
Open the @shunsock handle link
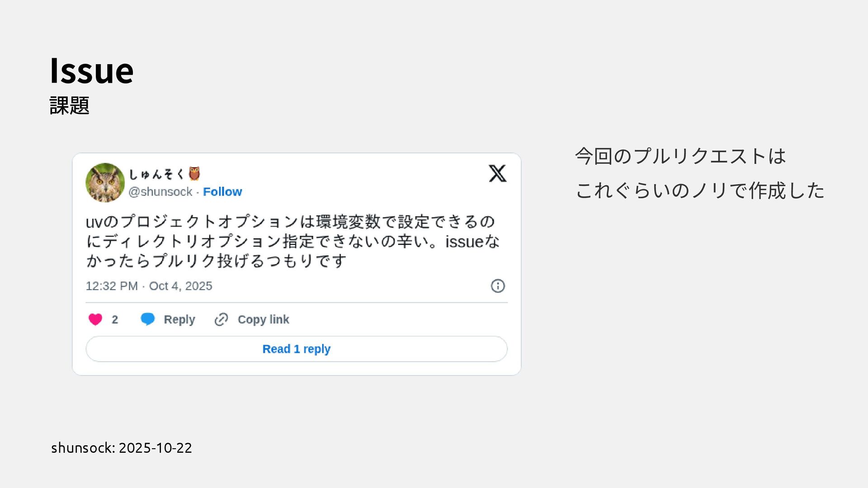(x=160, y=192)
